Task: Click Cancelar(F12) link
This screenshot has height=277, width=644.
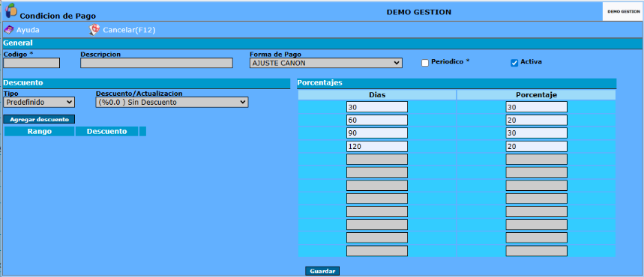Action: pos(129,30)
